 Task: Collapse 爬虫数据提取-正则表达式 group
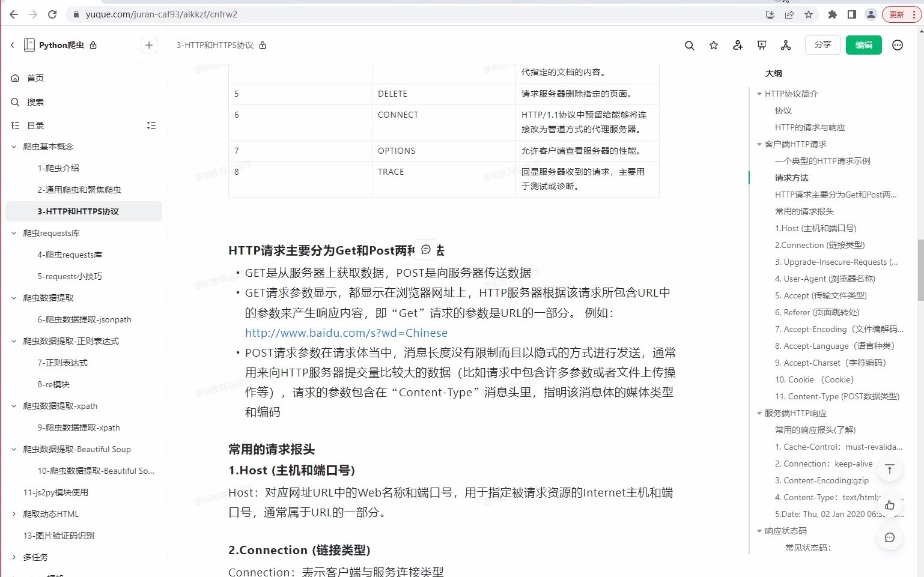click(x=14, y=341)
